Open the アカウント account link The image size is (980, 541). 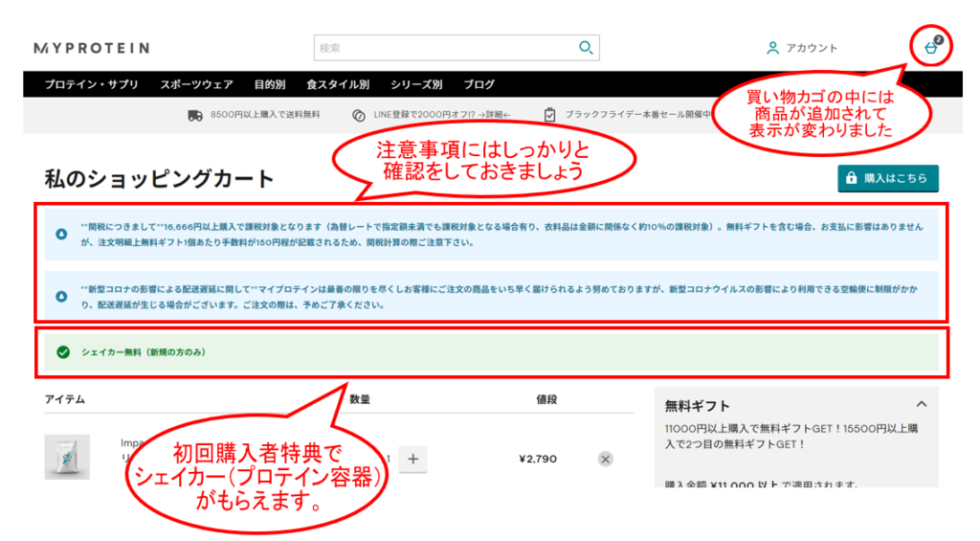(x=812, y=48)
